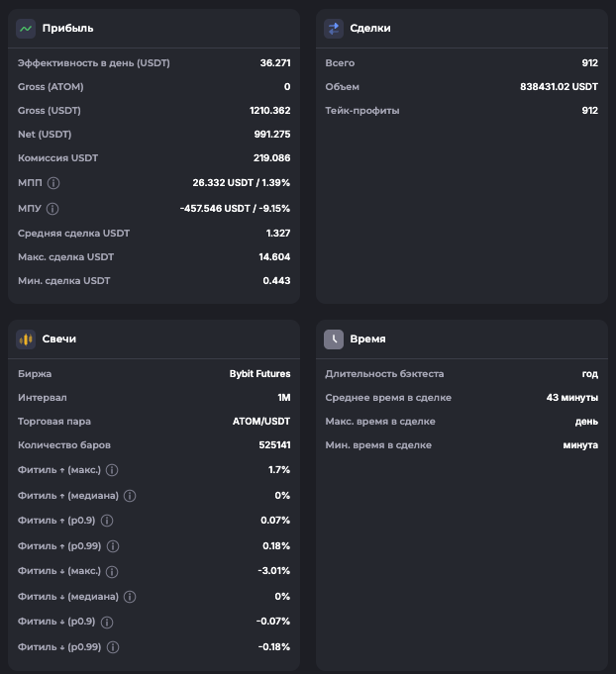Click the Длительность бэктеста label

[x=384, y=374]
